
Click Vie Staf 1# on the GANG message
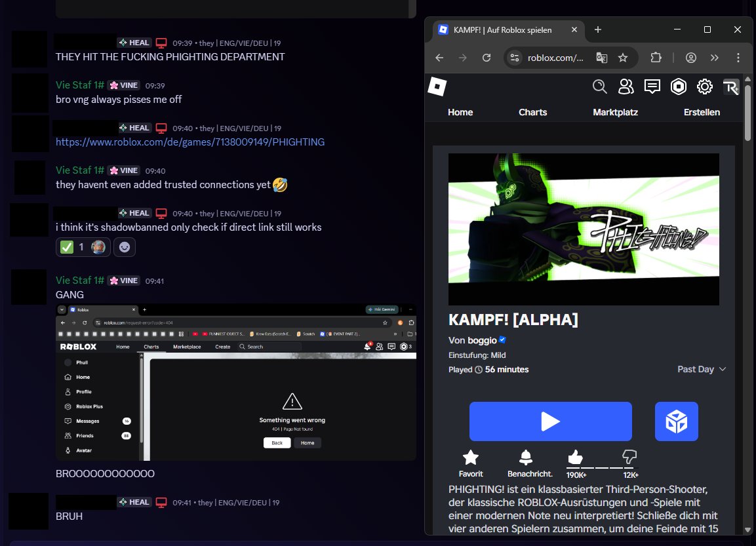79,281
